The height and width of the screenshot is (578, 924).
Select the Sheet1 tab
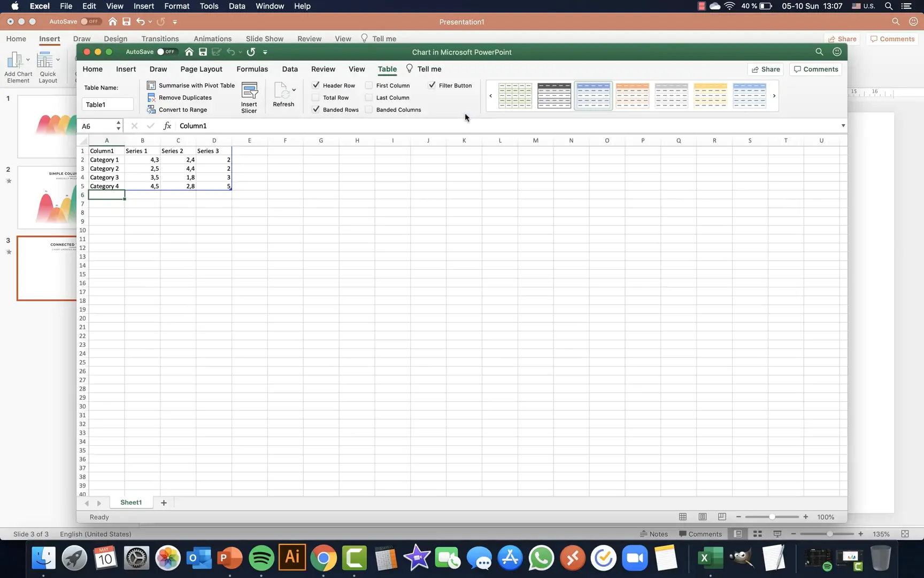pyautogui.click(x=131, y=503)
